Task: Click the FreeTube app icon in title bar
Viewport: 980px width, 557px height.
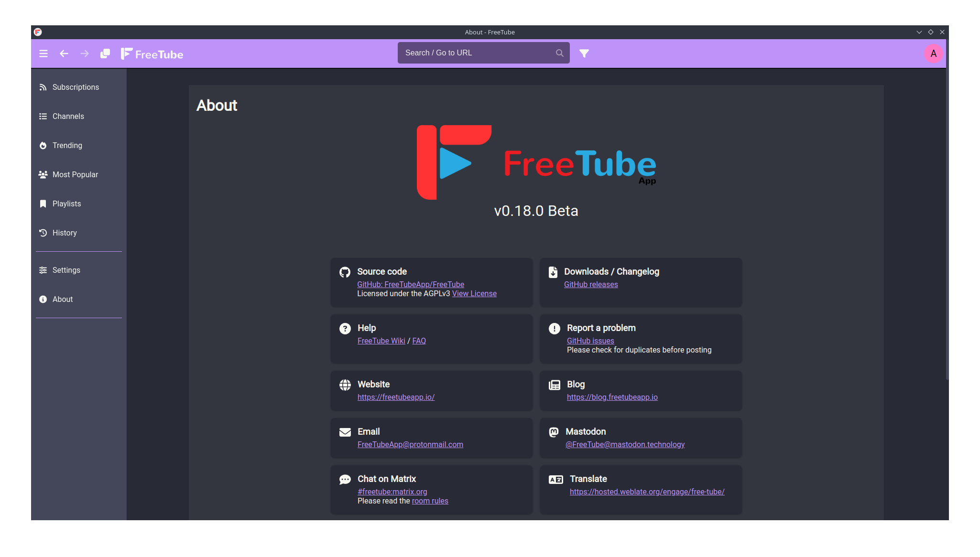Action: point(38,32)
